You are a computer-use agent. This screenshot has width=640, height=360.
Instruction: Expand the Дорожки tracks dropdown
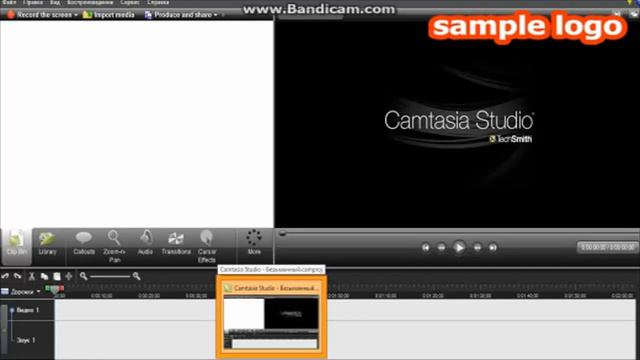38,291
